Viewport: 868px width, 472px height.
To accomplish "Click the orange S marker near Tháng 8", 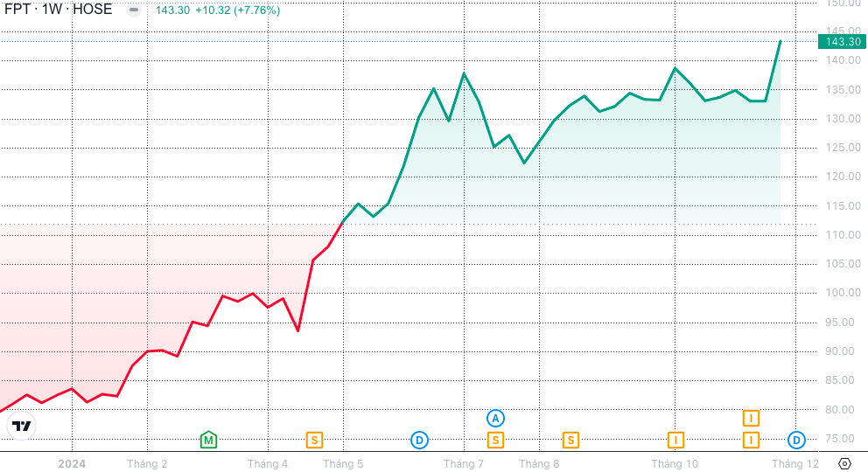I will tap(570, 440).
